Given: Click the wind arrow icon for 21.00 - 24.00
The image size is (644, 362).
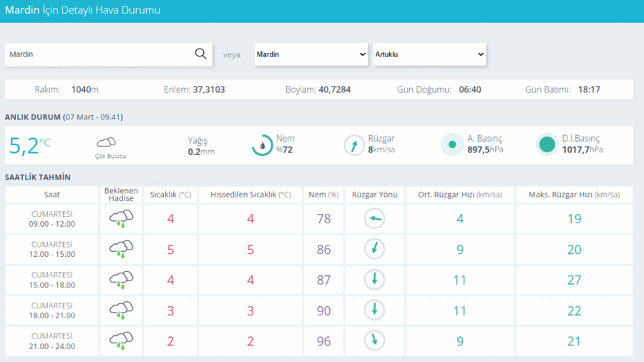Looking at the screenshot, I should coord(374,341).
